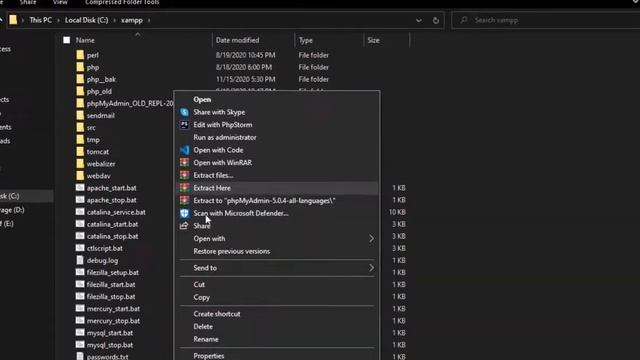
Task: Open the Compressed Folder Tools tab
Action: click(x=122, y=2)
